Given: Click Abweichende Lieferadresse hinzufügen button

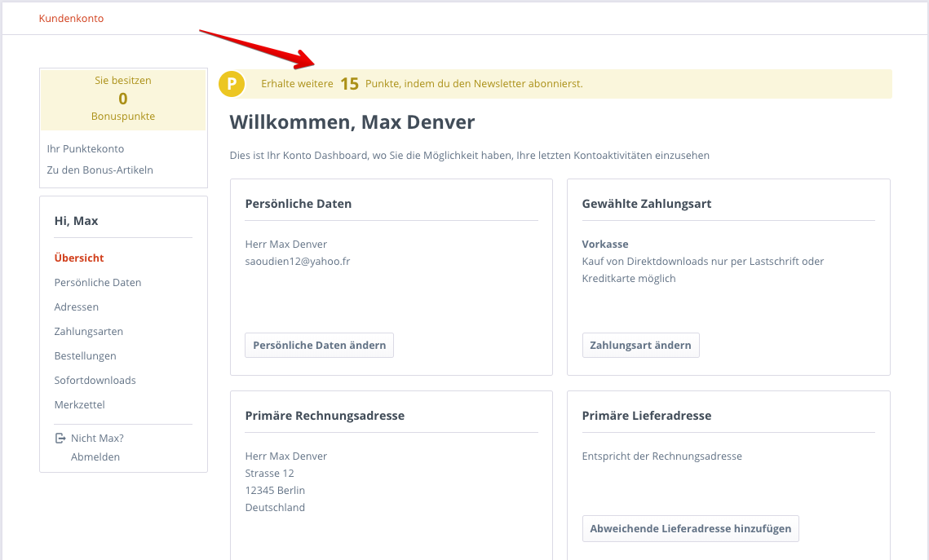Looking at the screenshot, I should click(x=690, y=529).
